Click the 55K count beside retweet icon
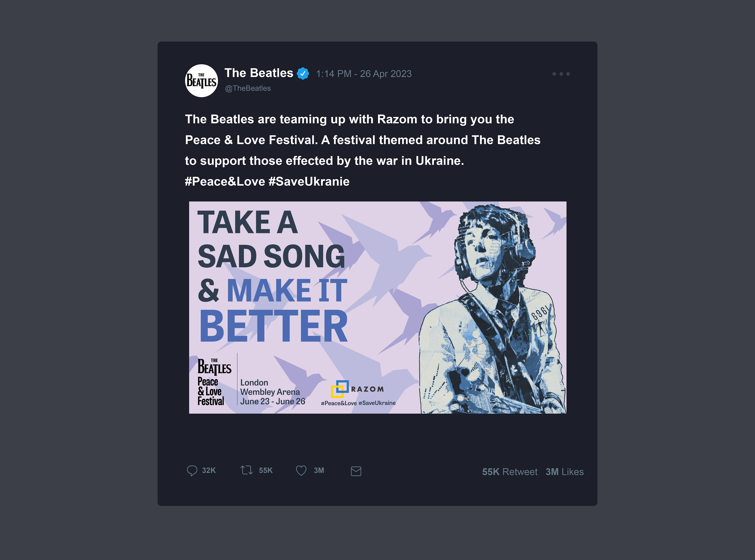Viewport: 755px width, 560px height. [x=266, y=471]
